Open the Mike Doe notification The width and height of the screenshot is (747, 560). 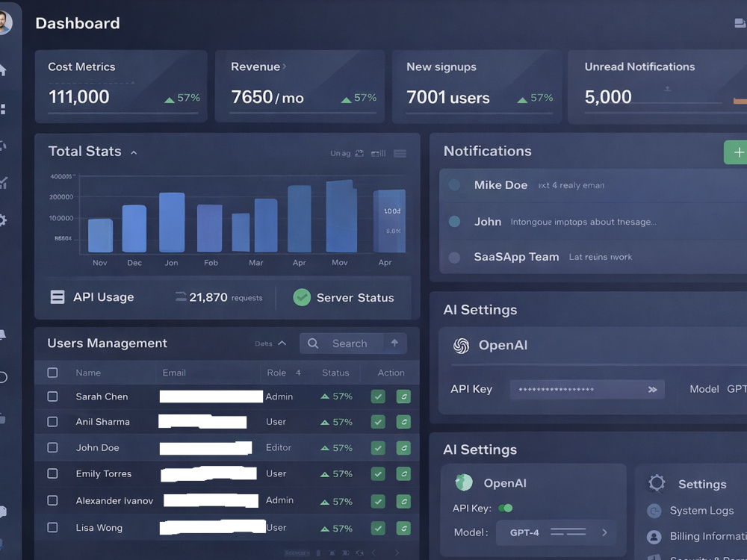(x=593, y=185)
